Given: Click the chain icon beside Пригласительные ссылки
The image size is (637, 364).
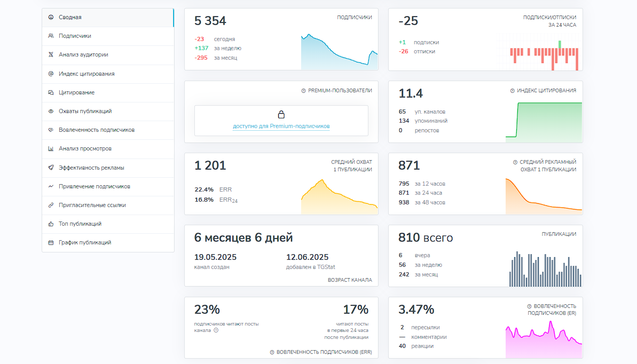Looking at the screenshot, I should (x=51, y=205).
